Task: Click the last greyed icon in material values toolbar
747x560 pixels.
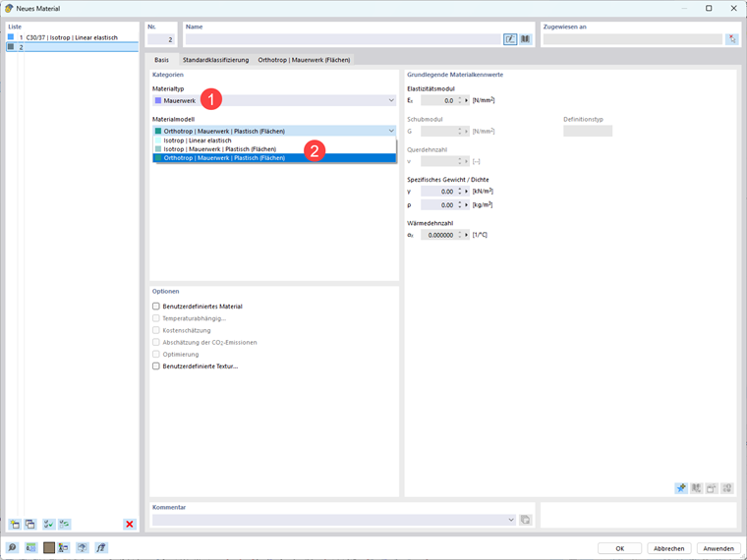Action: [727, 488]
